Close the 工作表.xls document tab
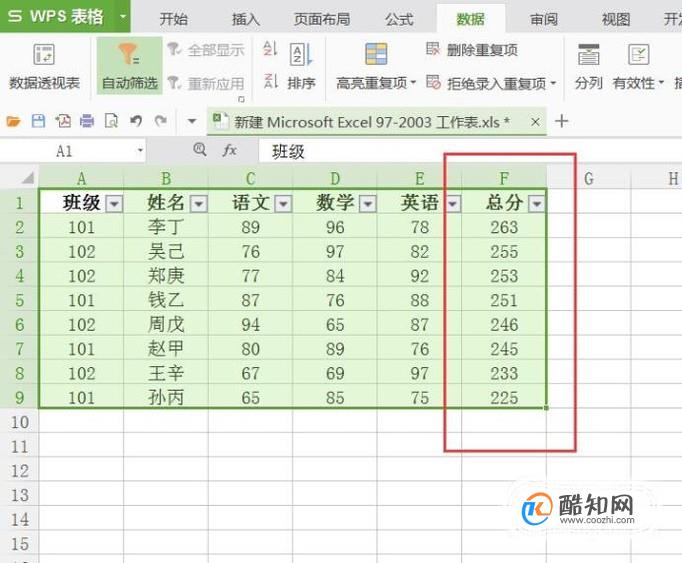 click(535, 122)
